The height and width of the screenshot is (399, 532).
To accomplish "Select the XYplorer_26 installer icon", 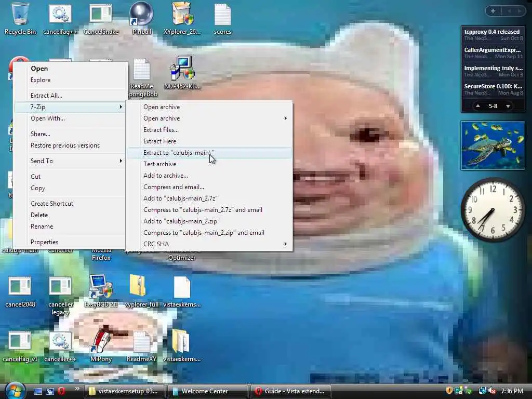I will pos(182,19).
